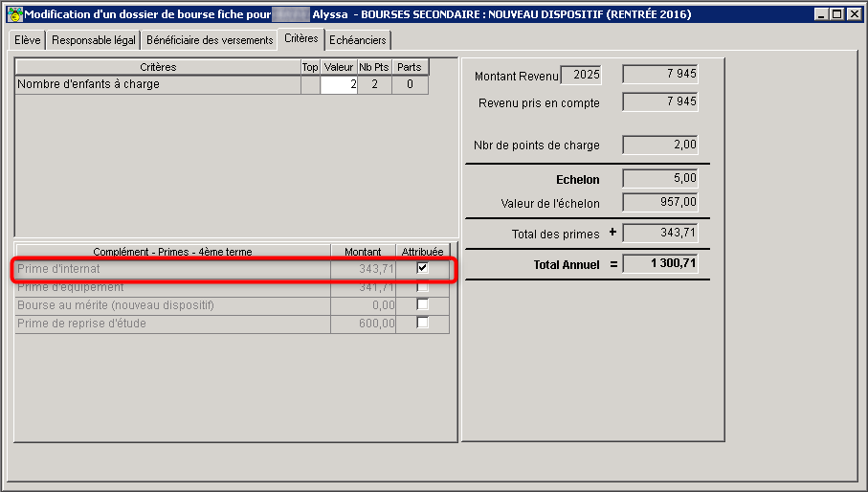Select the Critères tab
This screenshot has height=492, width=868.
301,38
